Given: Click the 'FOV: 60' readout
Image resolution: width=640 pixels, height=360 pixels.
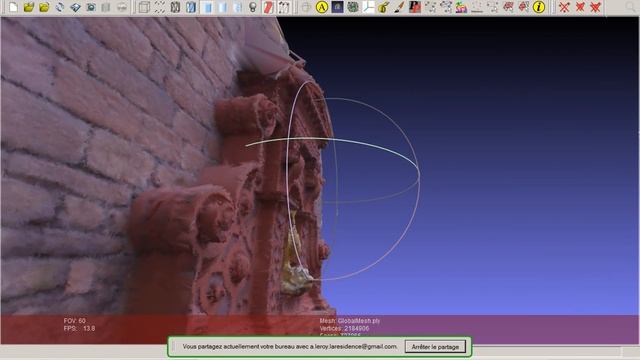Looking at the screenshot, I should coord(75,321).
